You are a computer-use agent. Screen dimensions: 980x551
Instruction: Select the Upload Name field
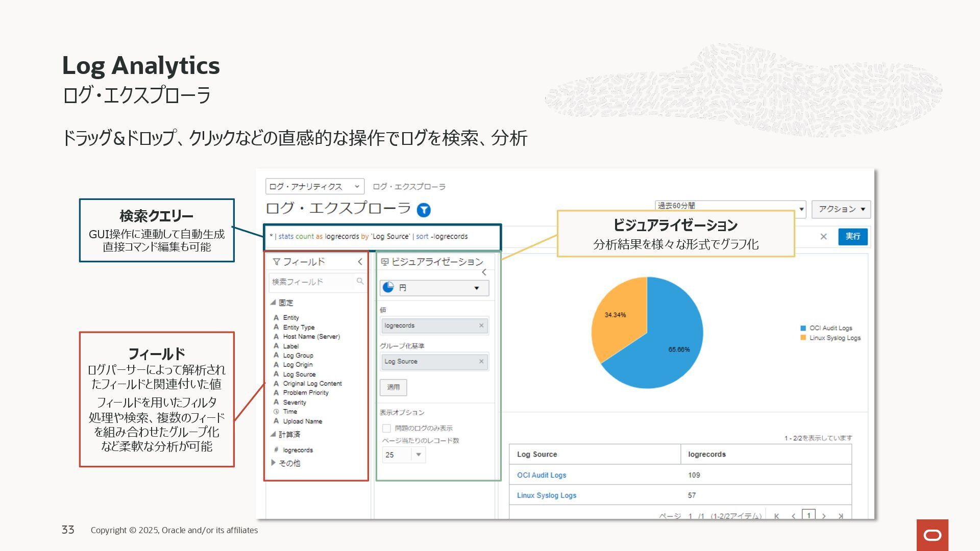pos(303,421)
